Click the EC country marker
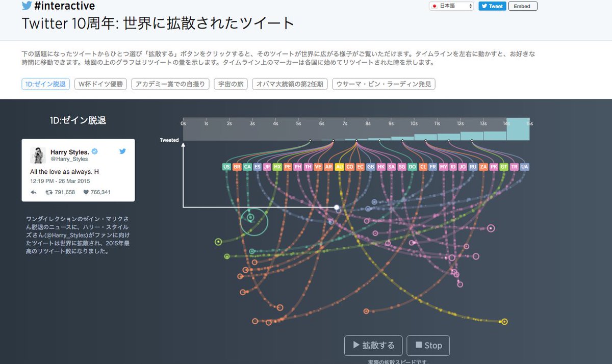The height and width of the screenshot is (364, 612). (x=360, y=167)
